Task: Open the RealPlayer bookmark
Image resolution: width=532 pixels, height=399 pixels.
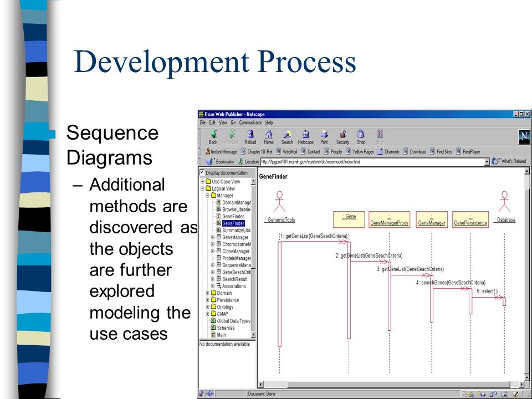Action: click(468, 152)
